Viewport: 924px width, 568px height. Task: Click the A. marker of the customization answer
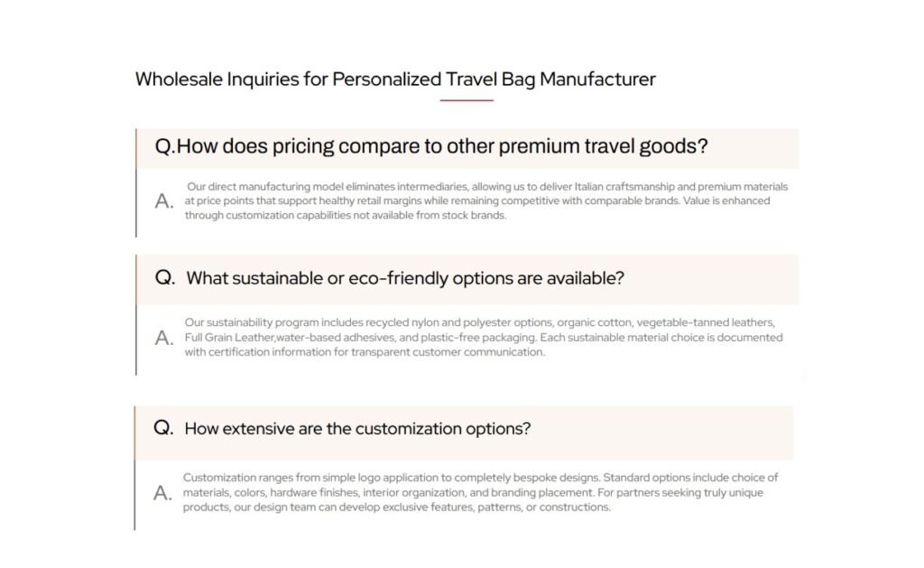[162, 493]
